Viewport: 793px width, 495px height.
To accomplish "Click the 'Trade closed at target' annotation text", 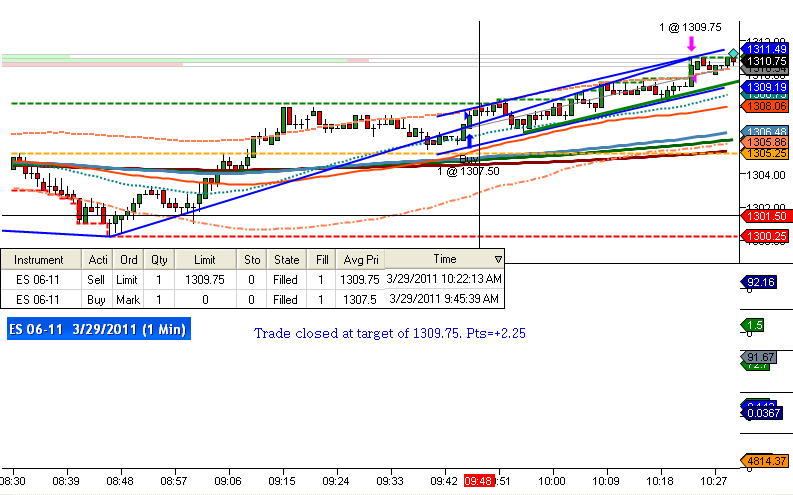I will tap(390, 333).
